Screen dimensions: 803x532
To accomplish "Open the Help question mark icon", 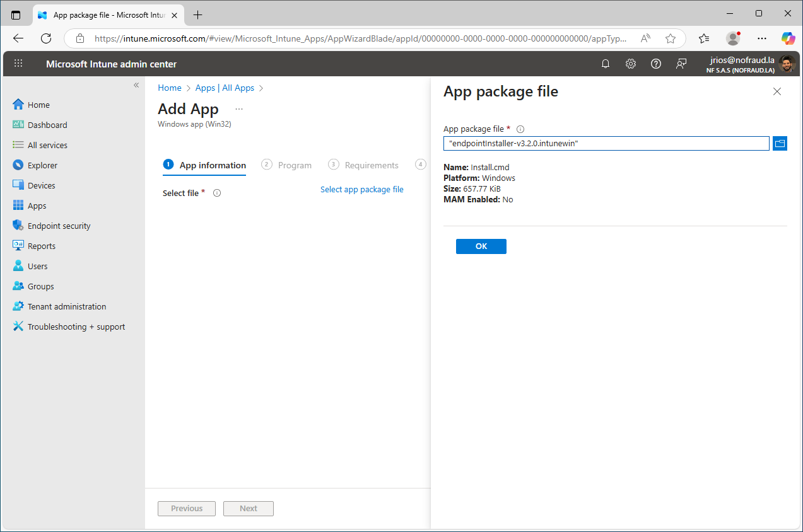I will [x=656, y=64].
